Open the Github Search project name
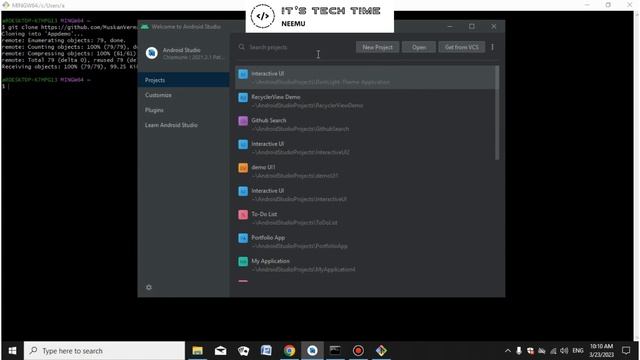Viewport: 640px width, 360px height. 269,120
